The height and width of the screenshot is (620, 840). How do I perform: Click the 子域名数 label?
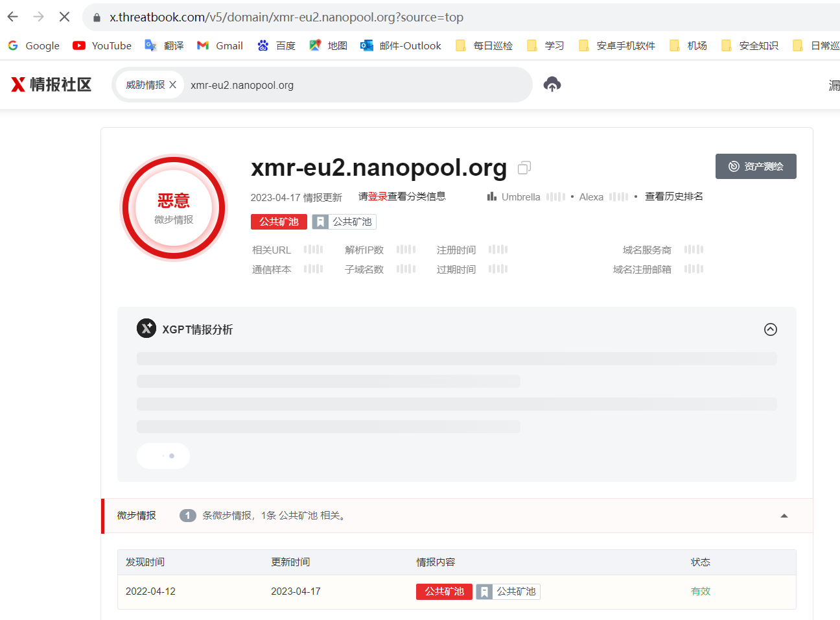tap(364, 269)
